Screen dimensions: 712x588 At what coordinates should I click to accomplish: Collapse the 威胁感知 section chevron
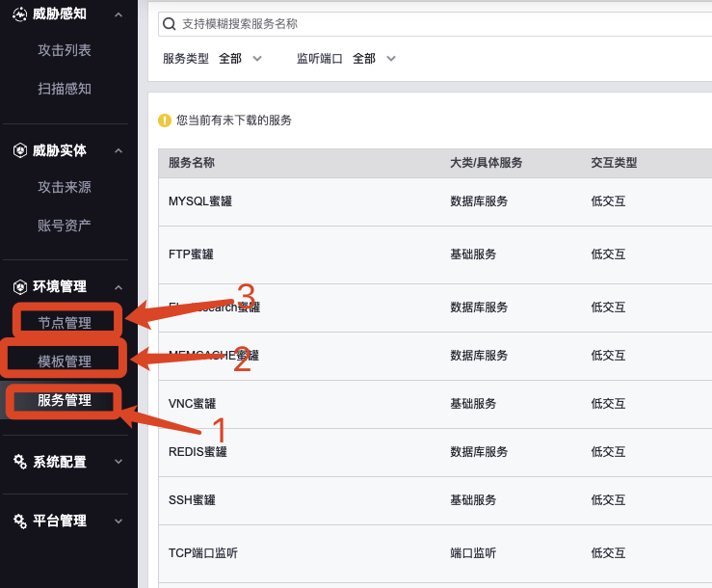point(118,13)
